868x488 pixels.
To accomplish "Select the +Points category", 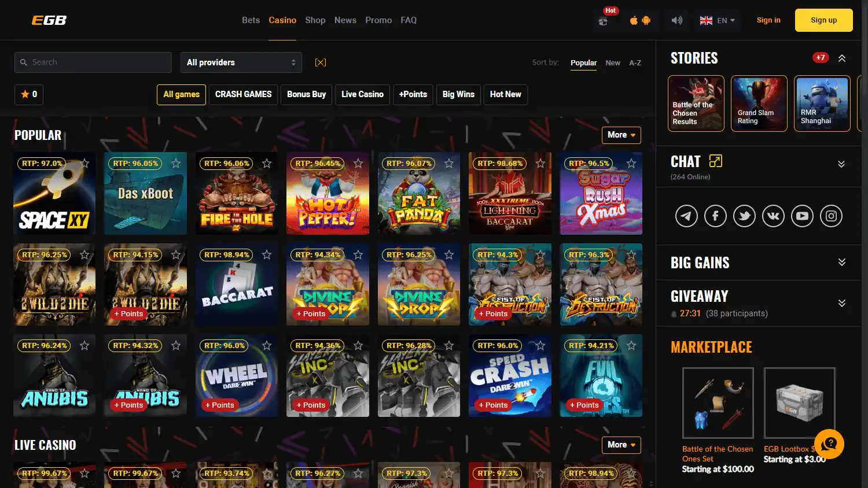I will coord(413,94).
